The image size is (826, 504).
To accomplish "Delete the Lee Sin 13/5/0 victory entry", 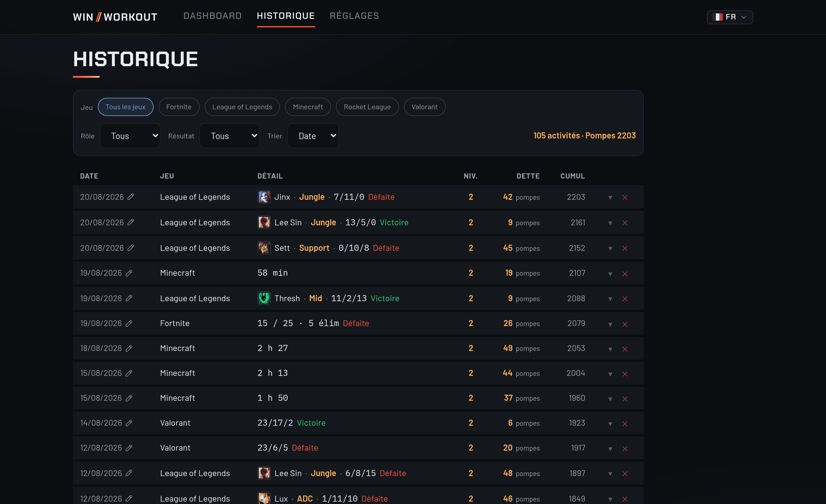I will click(625, 223).
